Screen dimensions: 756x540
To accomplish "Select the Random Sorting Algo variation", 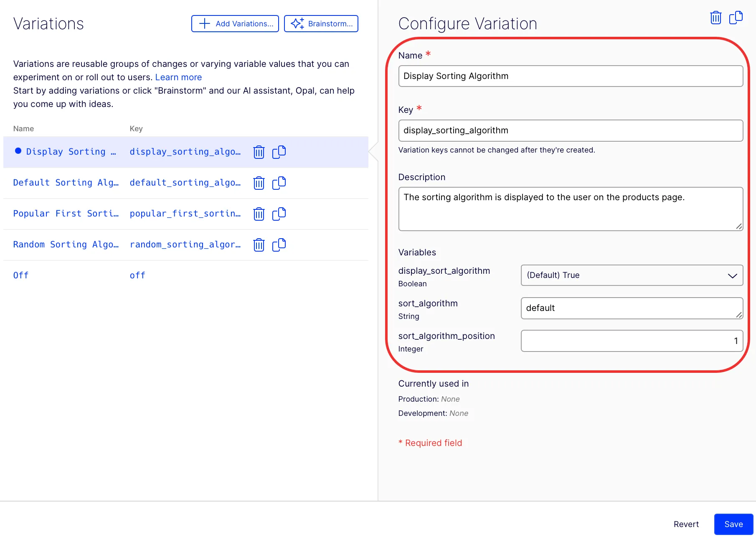I will [66, 245].
